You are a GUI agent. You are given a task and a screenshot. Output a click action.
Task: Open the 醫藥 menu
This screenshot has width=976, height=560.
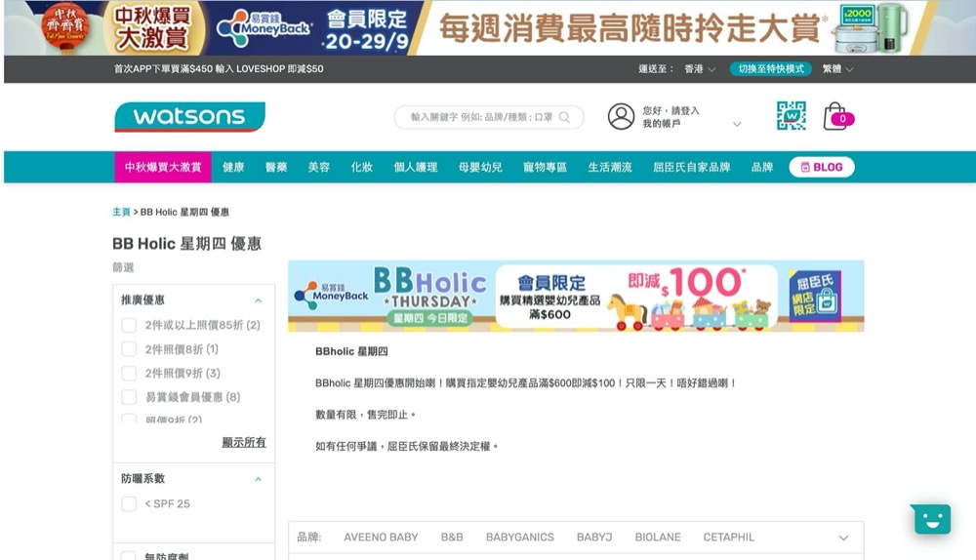point(276,167)
